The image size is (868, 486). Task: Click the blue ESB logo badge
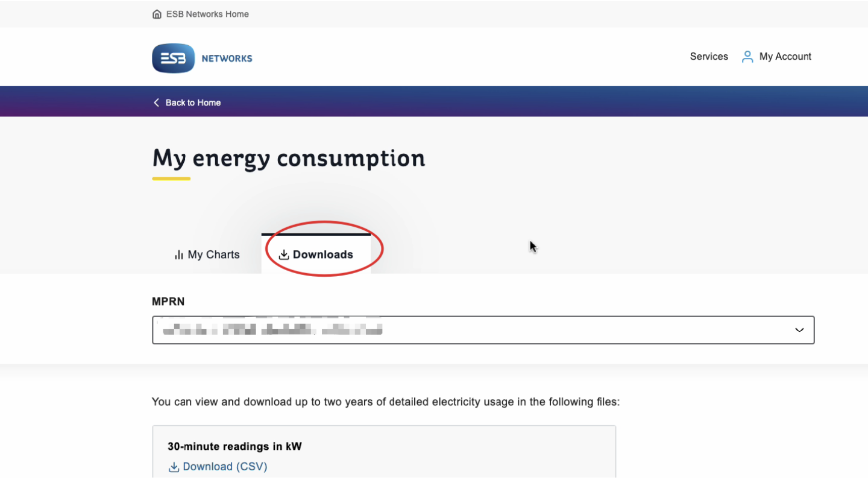coord(173,58)
